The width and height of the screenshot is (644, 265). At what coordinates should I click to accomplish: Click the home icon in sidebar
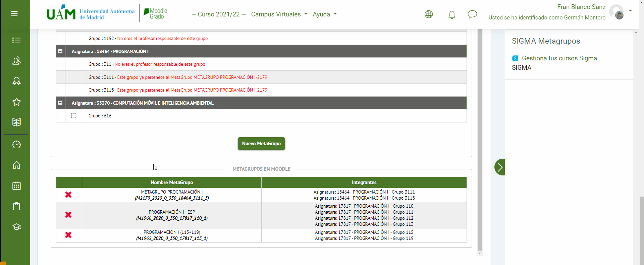[16, 165]
